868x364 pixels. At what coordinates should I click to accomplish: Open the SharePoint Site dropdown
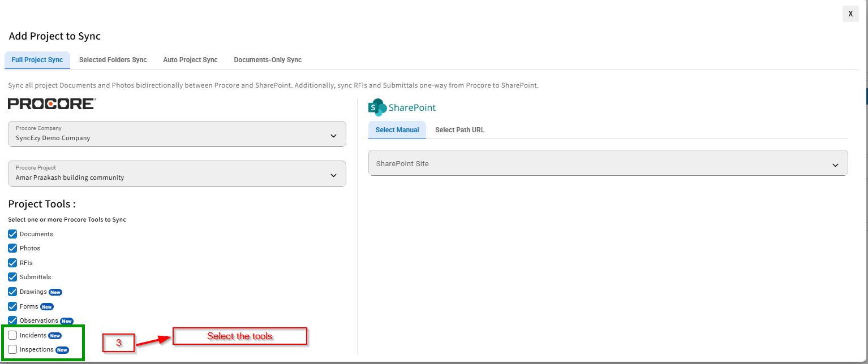click(x=608, y=163)
